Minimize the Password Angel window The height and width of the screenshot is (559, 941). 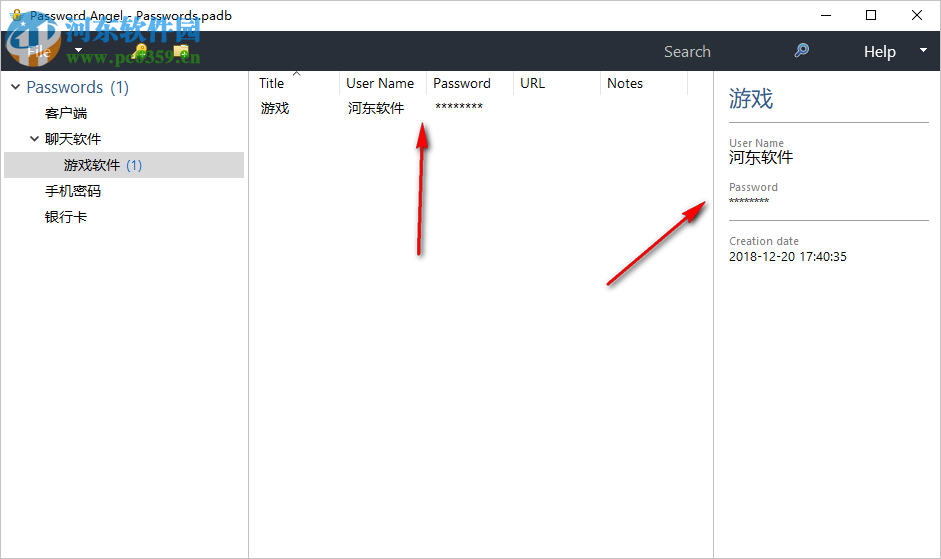click(826, 16)
